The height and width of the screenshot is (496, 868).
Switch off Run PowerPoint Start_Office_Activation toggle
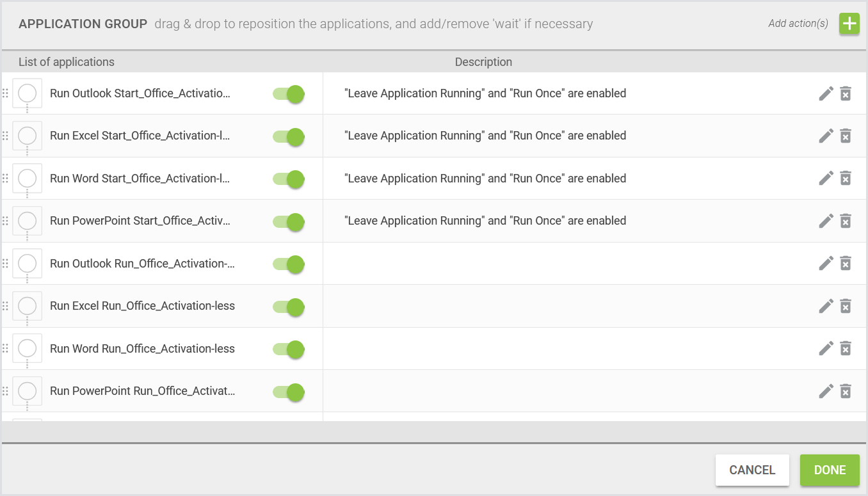289,221
